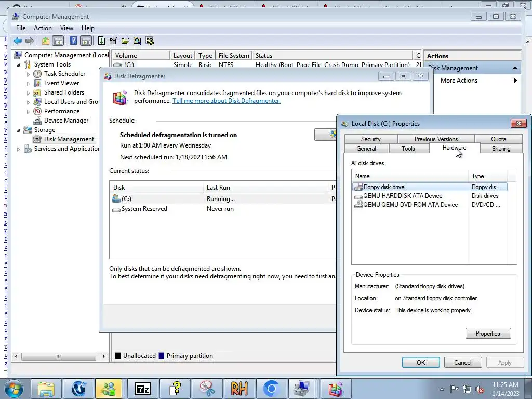Open the Computer Management toolbox taskbar icon
This screenshot has width=532, height=399.
[x=302, y=389]
